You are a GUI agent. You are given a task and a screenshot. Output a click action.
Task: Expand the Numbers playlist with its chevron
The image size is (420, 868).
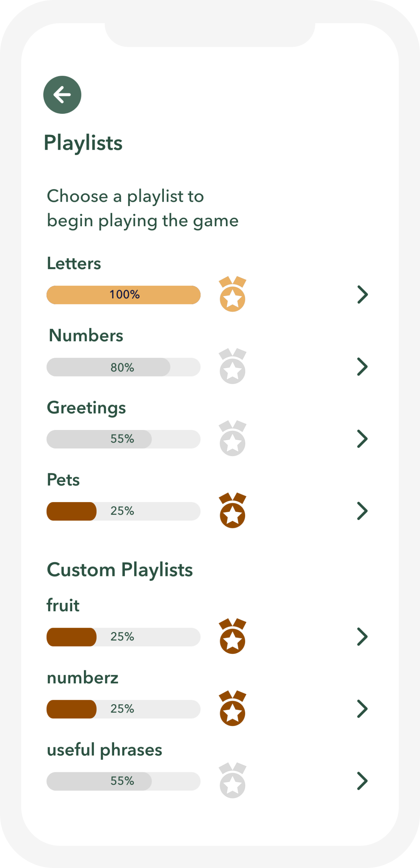362,367
